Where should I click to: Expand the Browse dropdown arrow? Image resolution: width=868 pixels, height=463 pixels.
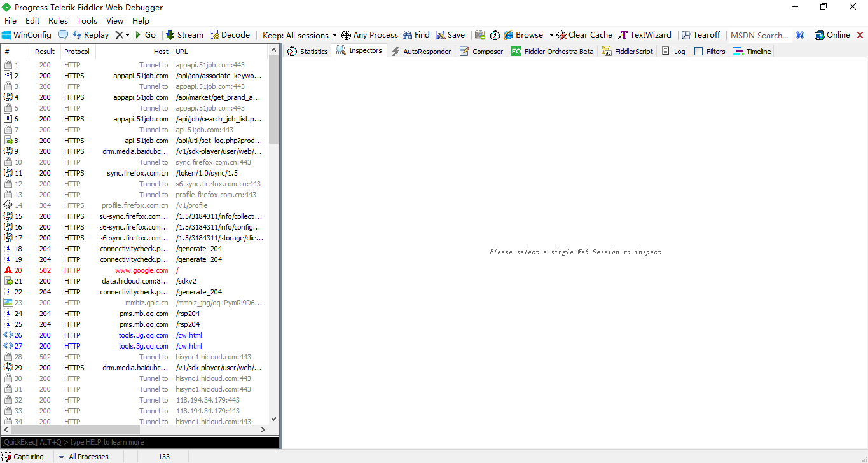551,35
